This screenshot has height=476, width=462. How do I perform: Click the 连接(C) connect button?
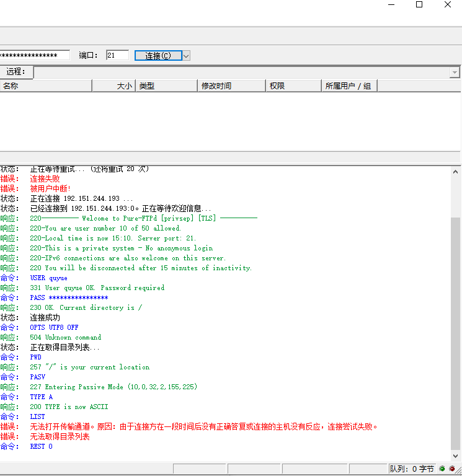158,56
